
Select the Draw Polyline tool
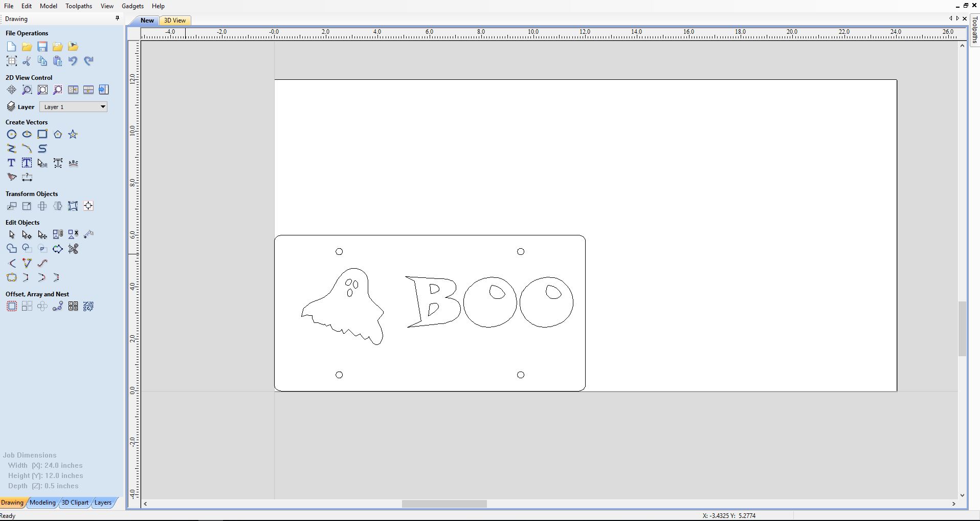coord(11,148)
